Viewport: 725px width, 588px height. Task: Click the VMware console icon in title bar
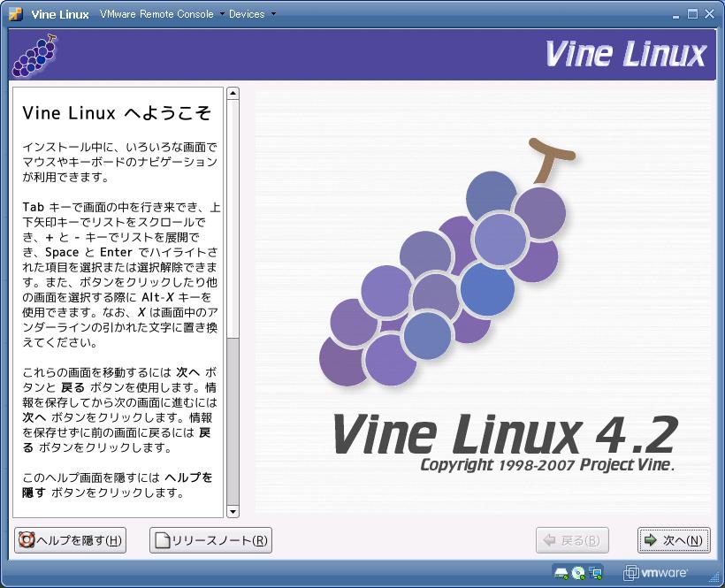(x=16, y=14)
